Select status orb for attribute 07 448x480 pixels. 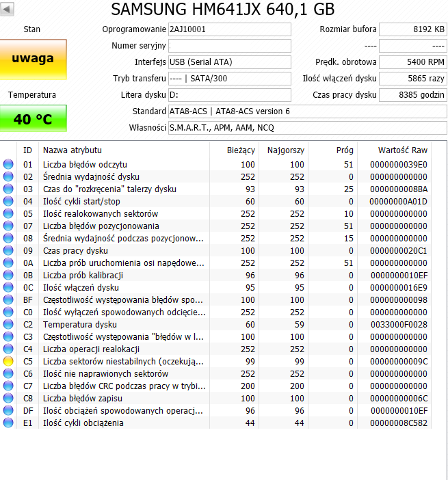click(x=8, y=226)
